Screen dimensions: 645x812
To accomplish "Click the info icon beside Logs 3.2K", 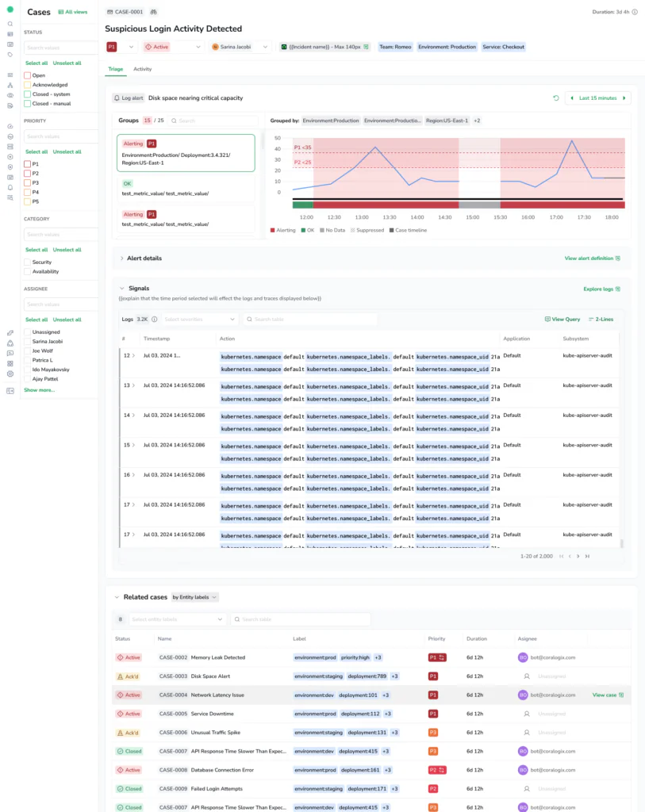I will coord(154,319).
